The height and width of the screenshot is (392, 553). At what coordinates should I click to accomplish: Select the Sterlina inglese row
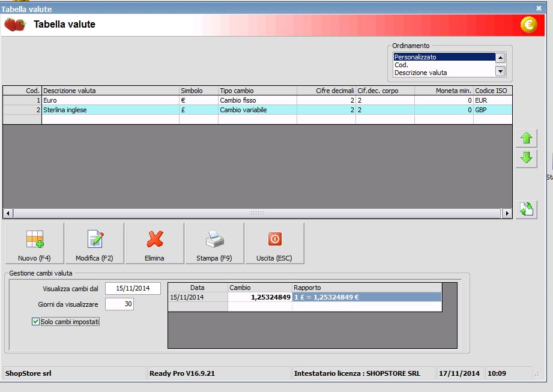pos(258,110)
